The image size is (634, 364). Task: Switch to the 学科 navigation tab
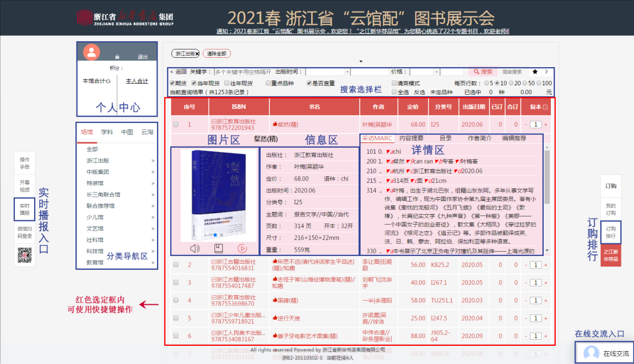pos(107,132)
